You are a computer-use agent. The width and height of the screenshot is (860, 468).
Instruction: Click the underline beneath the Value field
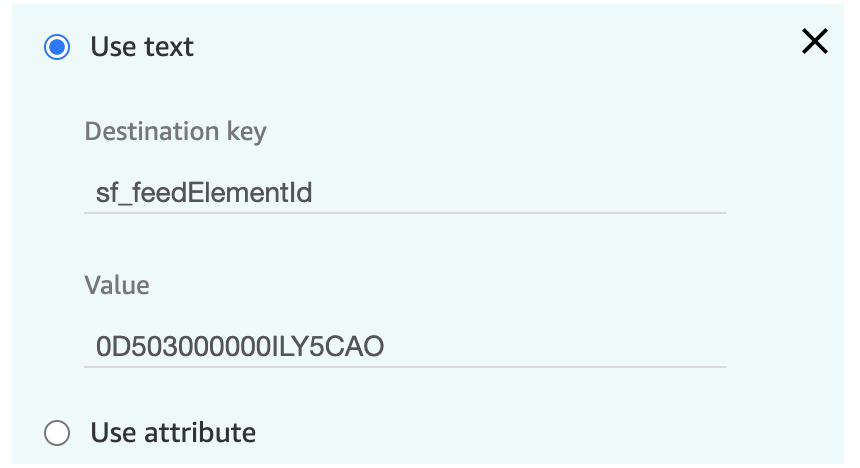(x=405, y=366)
